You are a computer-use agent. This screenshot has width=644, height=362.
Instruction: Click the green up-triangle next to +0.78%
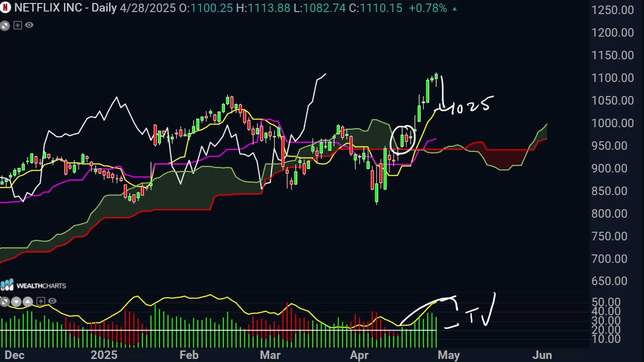tap(455, 9)
